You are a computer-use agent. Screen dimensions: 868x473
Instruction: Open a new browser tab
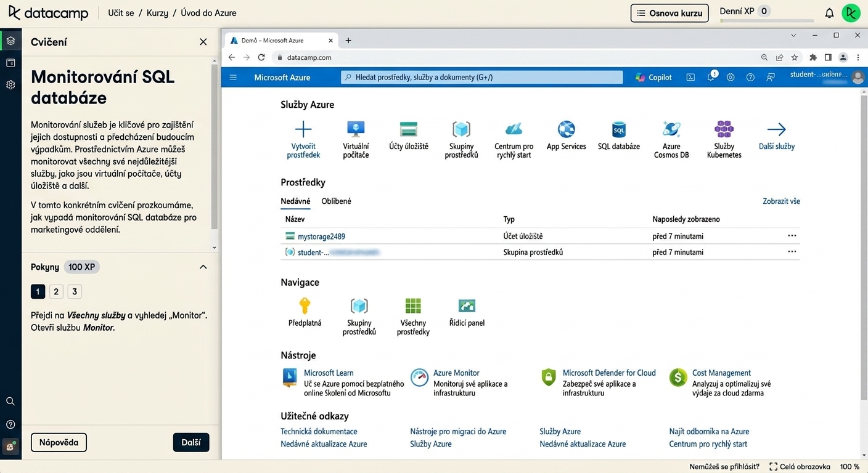tap(348, 41)
